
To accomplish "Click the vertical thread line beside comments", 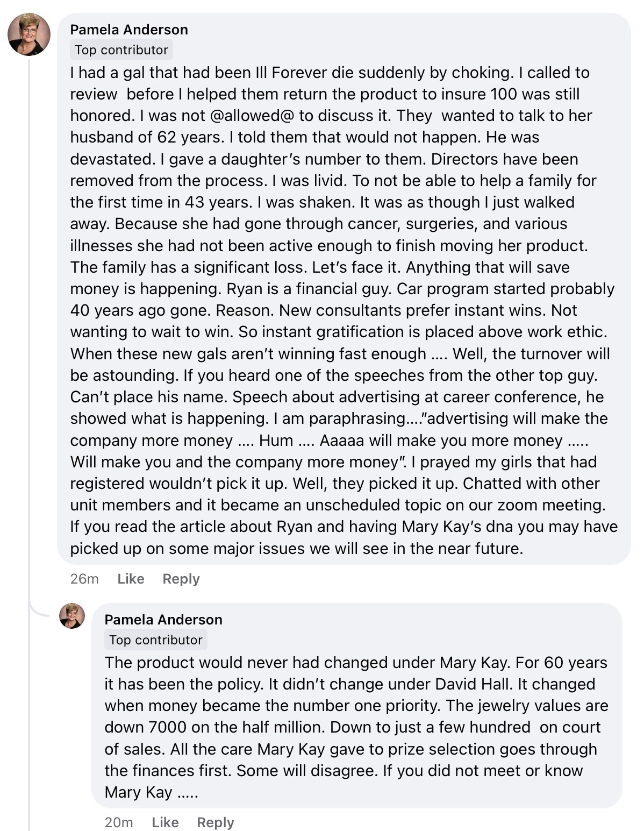I will [29, 377].
